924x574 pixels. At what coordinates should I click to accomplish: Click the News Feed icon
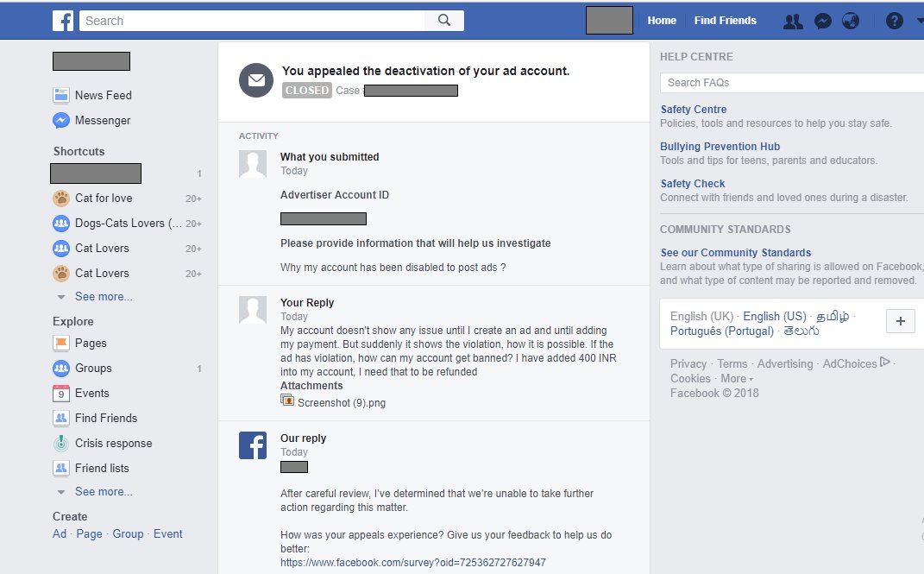[60, 95]
